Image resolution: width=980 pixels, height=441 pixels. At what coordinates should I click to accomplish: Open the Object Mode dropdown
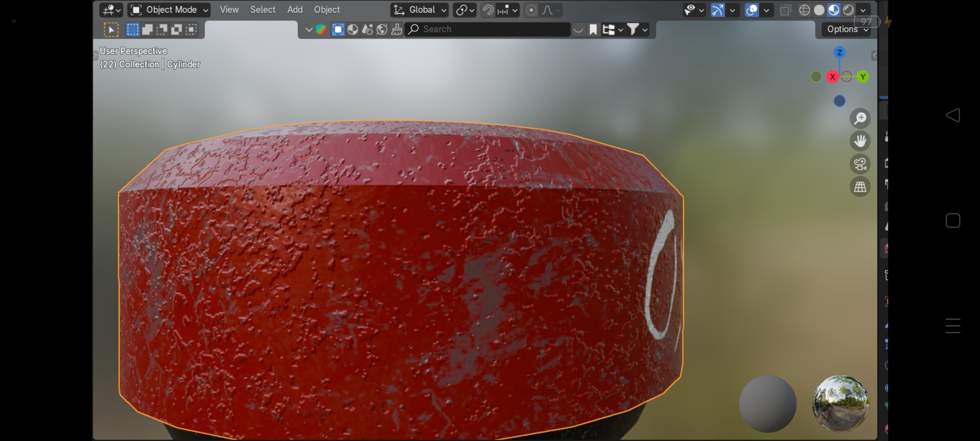168,9
